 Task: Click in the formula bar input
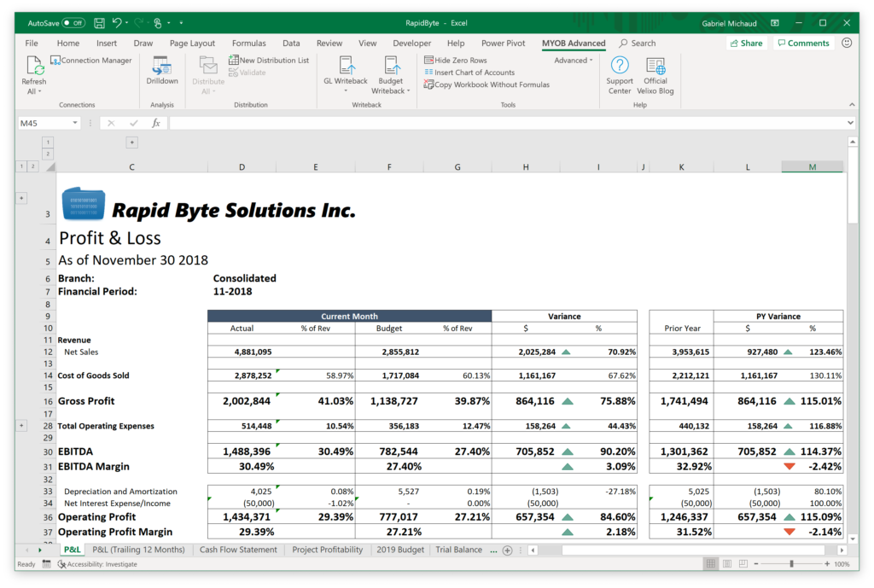(x=507, y=123)
